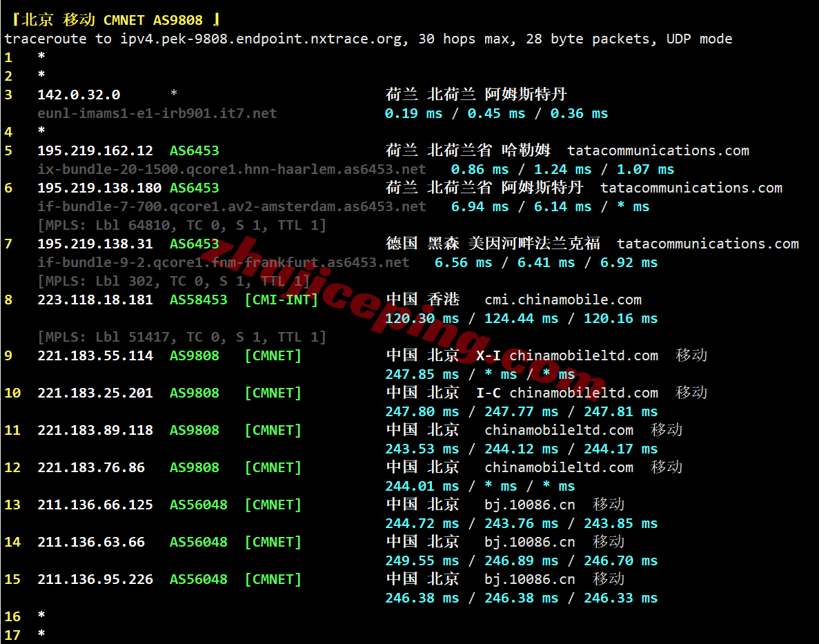Select hostname ix-bundle-20-1500.qcore1.hnn-haarlem.as6453.net

click(x=232, y=169)
